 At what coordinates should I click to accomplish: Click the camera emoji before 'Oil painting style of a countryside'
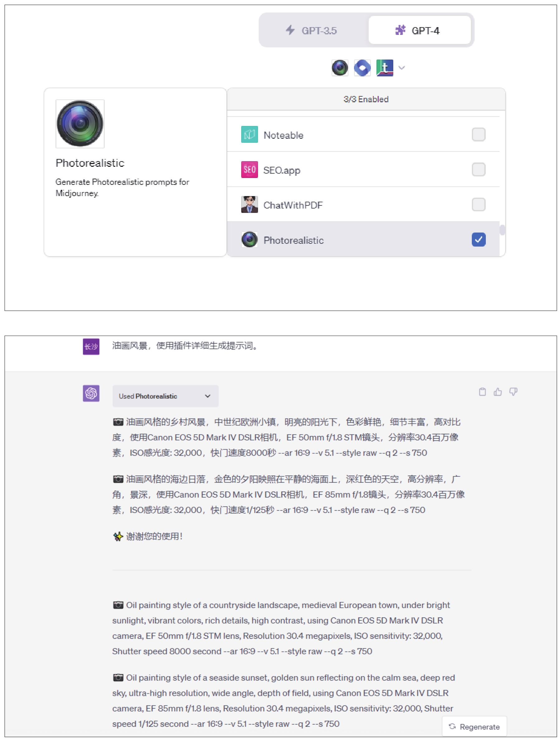(118, 605)
